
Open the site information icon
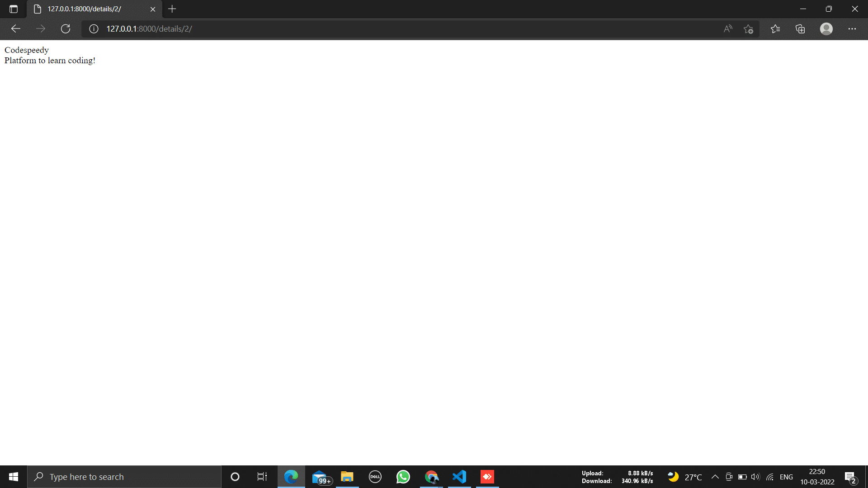point(94,29)
